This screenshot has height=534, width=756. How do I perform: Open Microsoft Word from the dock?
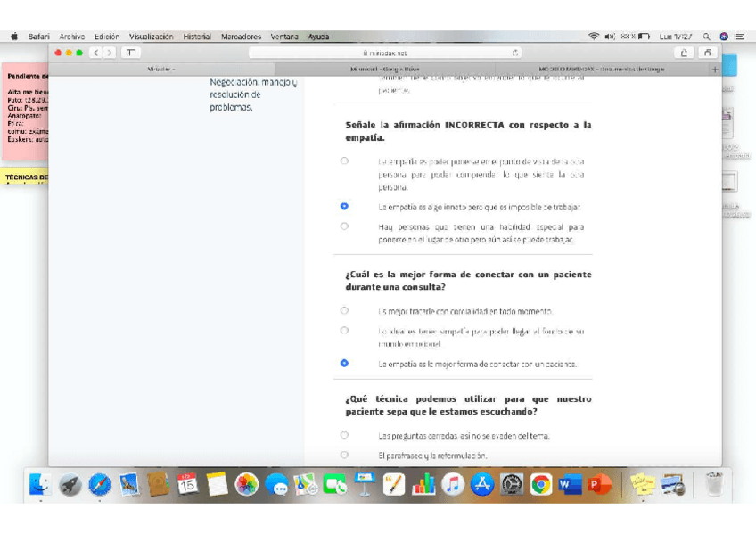pyautogui.click(x=571, y=484)
